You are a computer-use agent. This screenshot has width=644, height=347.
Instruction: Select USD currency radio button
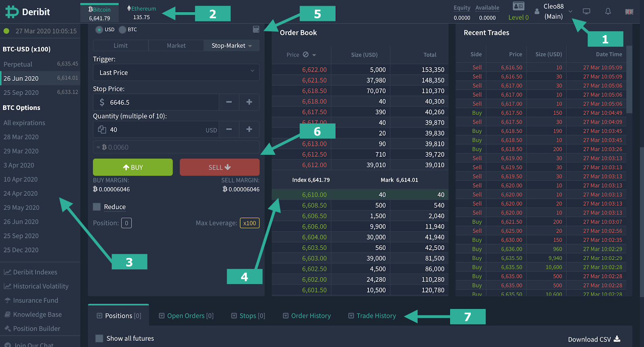(99, 29)
